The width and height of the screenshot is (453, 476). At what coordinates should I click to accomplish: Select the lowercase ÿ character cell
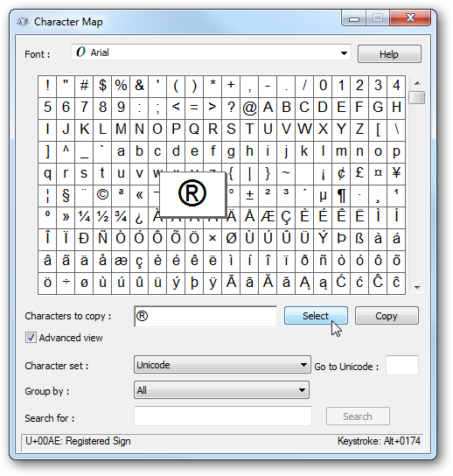coord(213,283)
